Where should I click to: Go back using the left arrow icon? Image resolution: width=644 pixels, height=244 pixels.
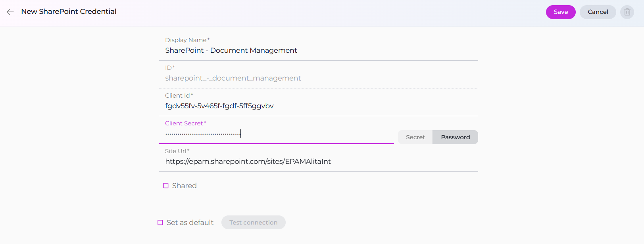coord(10,12)
